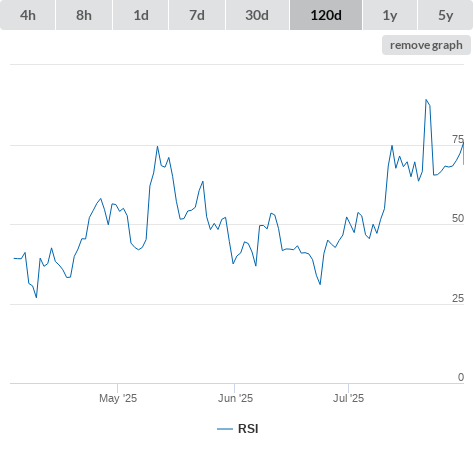Select the 4h time range tab
Image resolution: width=474 pixels, height=455 pixels.
pos(28,15)
